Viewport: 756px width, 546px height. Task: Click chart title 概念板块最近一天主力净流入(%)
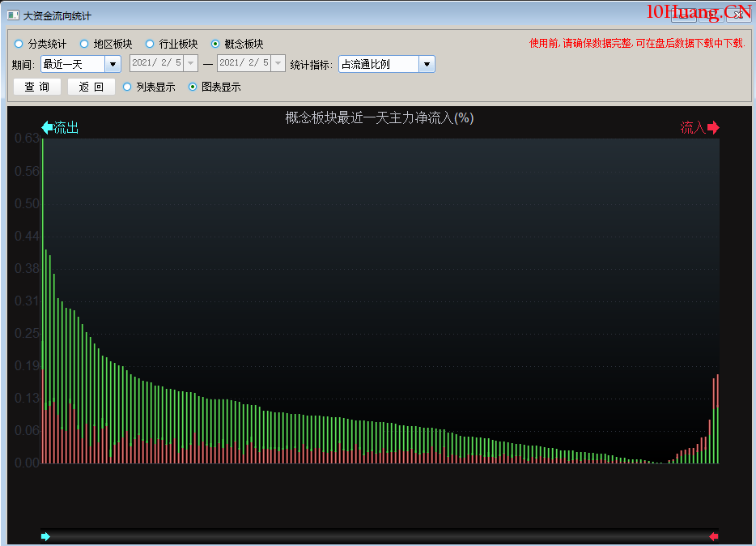click(380, 117)
